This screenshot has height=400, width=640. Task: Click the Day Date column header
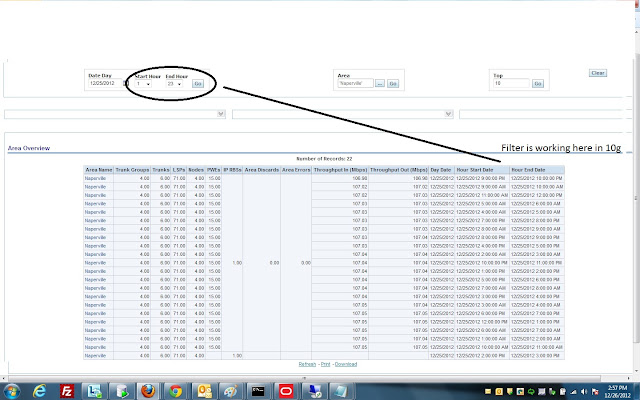click(x=441, y=170)
